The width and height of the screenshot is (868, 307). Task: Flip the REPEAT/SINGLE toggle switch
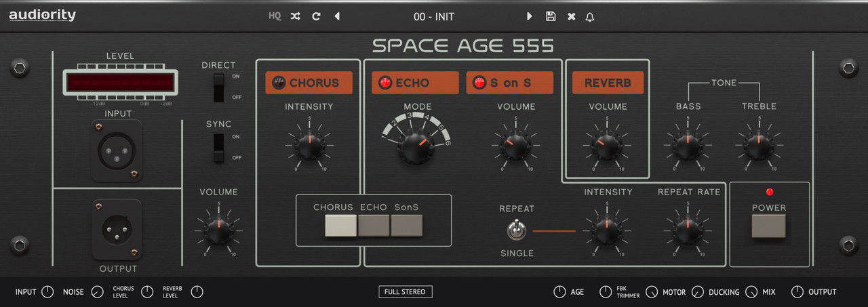(517, 230)
